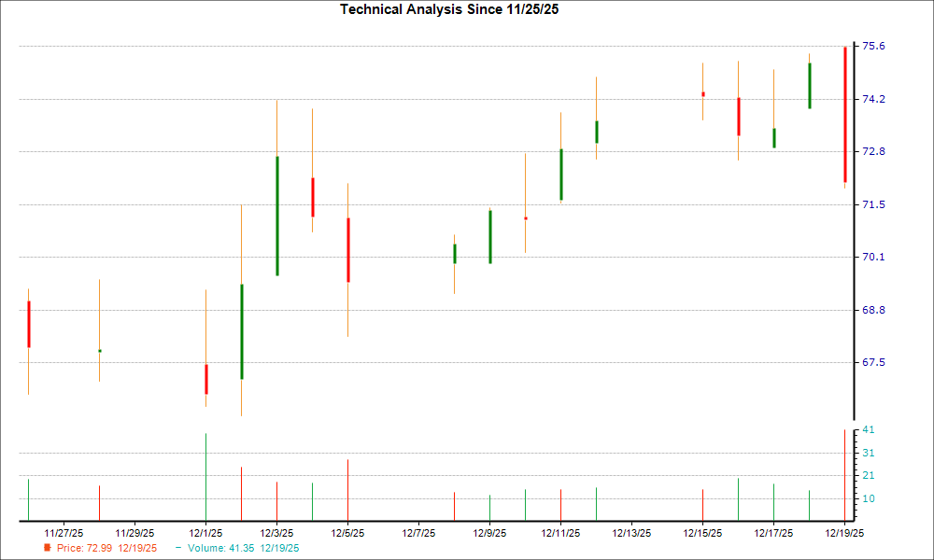The image size is (934, 560).
Task: Select the red candlestick on 12/5/25
Action: pos(348,247)
